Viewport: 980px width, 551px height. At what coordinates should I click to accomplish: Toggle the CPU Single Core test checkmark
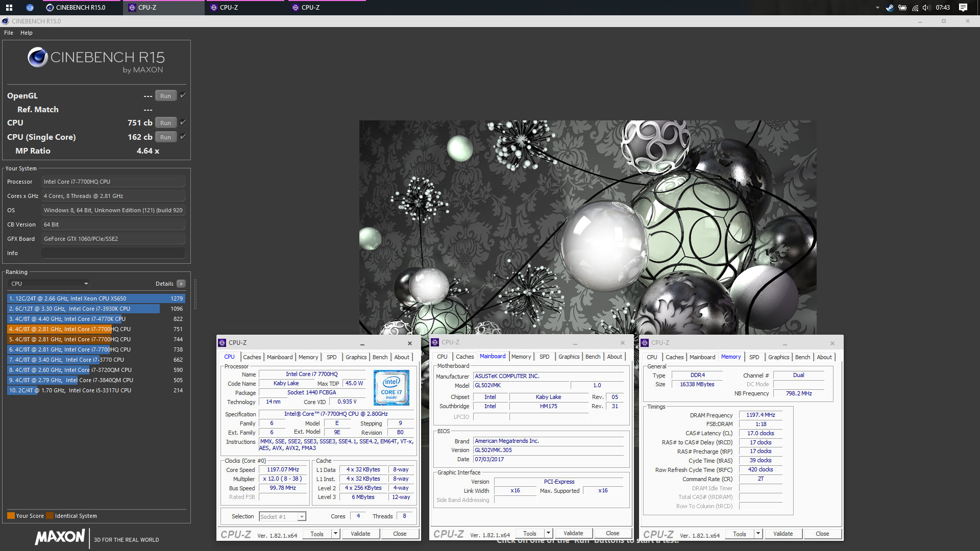point(183,137)
